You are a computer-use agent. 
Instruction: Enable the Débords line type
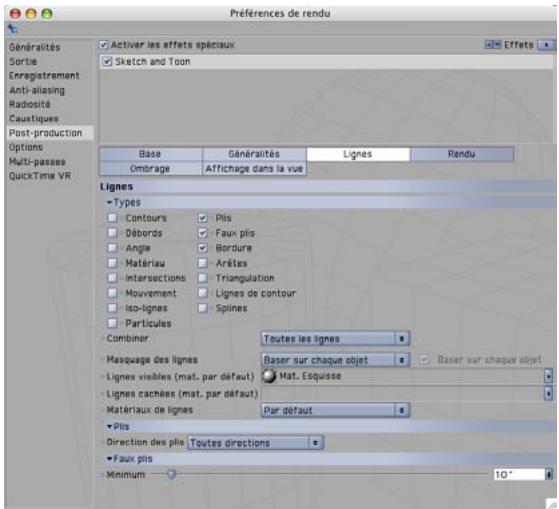[112, 233]
